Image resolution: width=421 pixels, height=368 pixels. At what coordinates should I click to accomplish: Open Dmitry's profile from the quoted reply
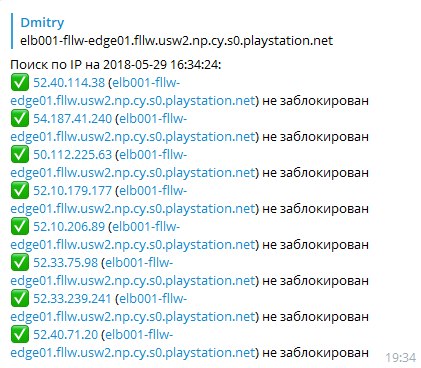[42, 23]
